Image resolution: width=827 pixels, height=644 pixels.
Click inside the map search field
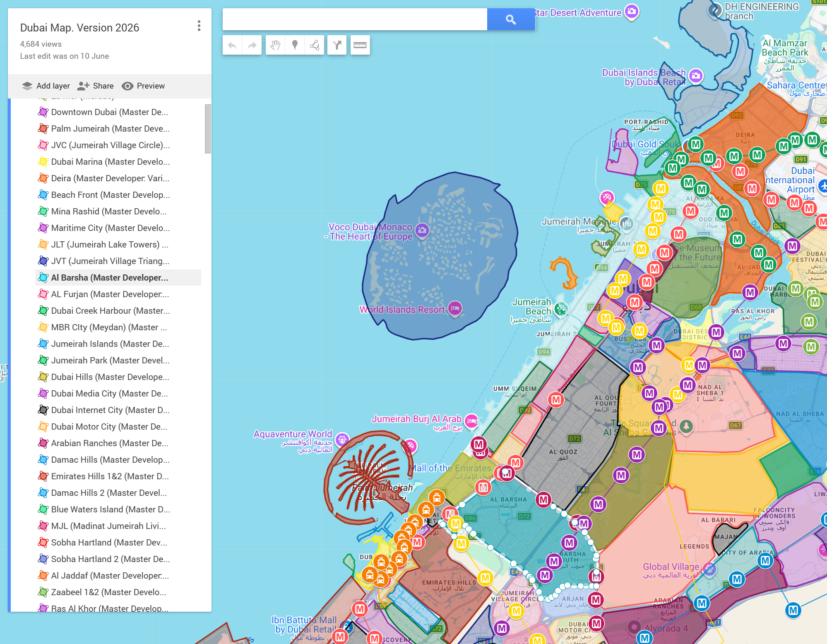coord(355,19)
